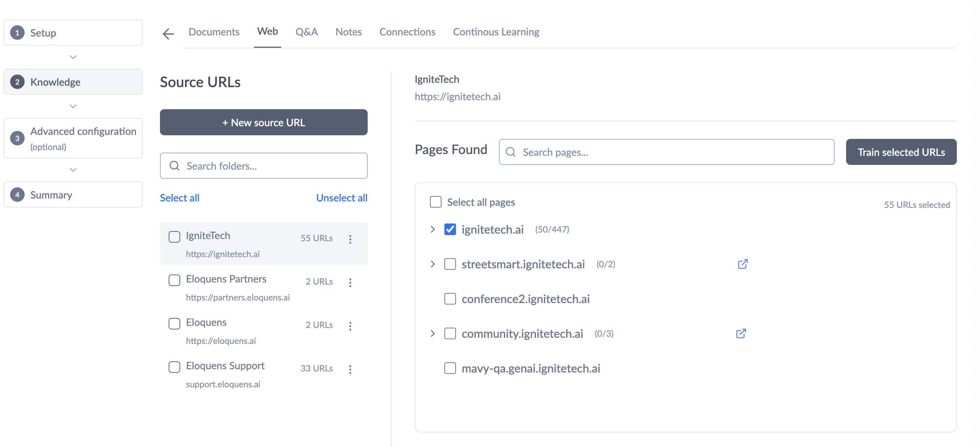Screen dimensions: 980x447
Task: Check the conference2.ignitetech.ai checkbox
Action: (450, 298)
